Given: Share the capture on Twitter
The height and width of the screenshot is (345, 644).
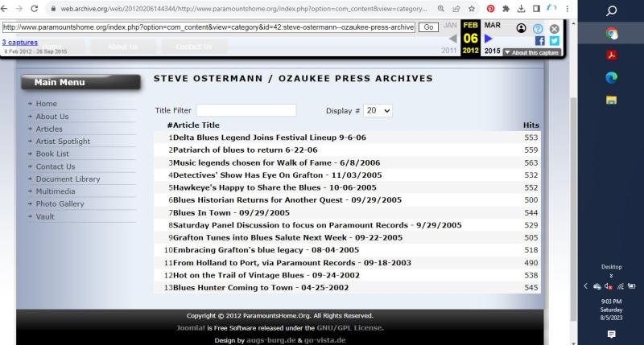Looking at the screenshot, I should point(553,40).
